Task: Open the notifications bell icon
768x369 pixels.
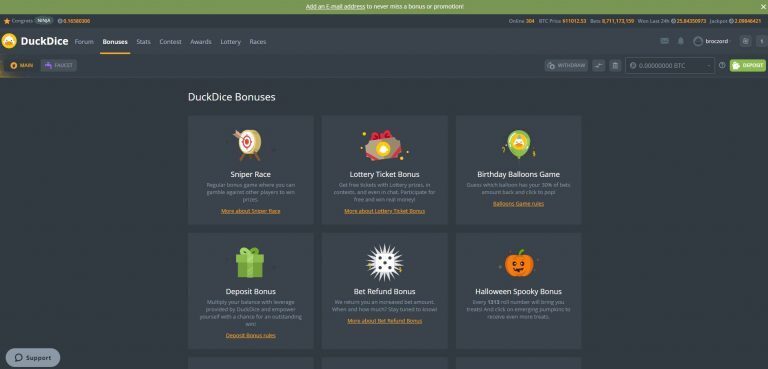Action: point(680,41)
